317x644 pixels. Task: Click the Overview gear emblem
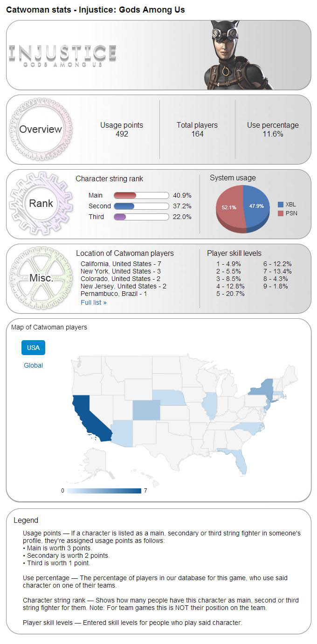point(41,130)
